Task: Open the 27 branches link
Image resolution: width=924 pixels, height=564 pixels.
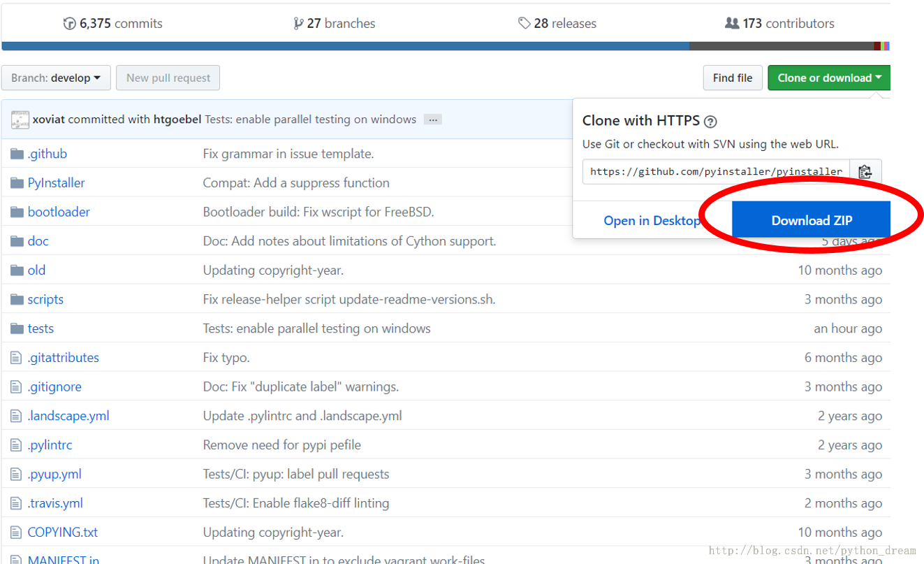Action: coord(335,24)
